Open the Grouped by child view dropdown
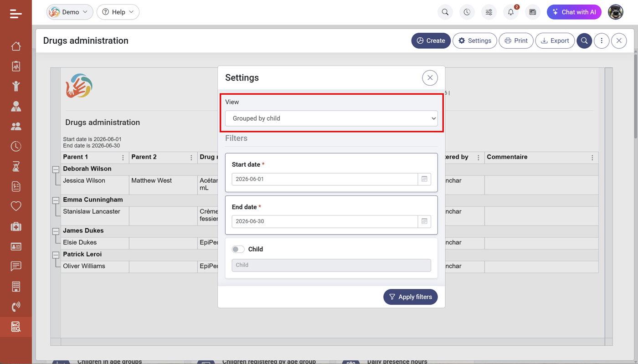 tap(331, 118)
